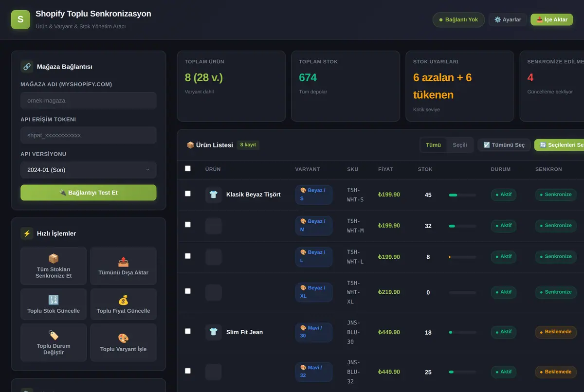Check the TSH-WHT-L row checkbox
Viewport: 584px width, 392px height.
tap(188, 256)
